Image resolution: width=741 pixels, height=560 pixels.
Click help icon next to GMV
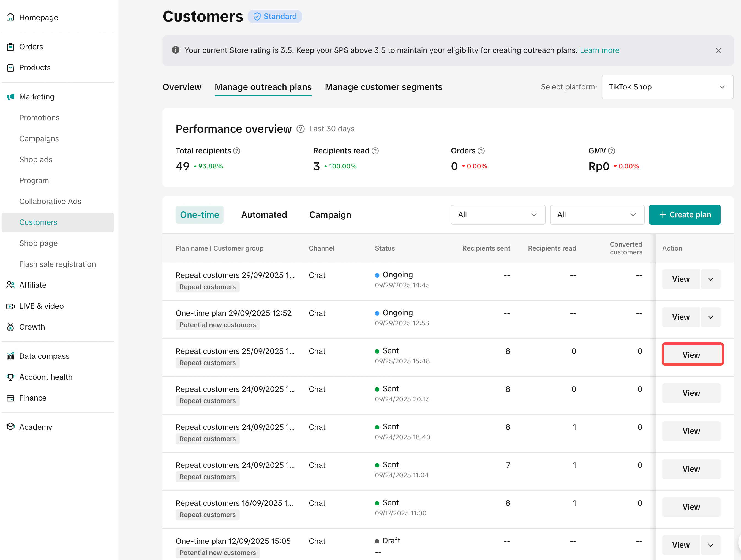click(612, 151)
